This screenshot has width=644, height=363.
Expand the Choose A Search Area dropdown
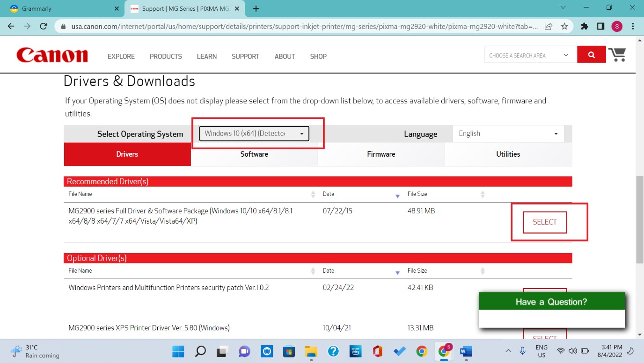(x=530, y=54)
